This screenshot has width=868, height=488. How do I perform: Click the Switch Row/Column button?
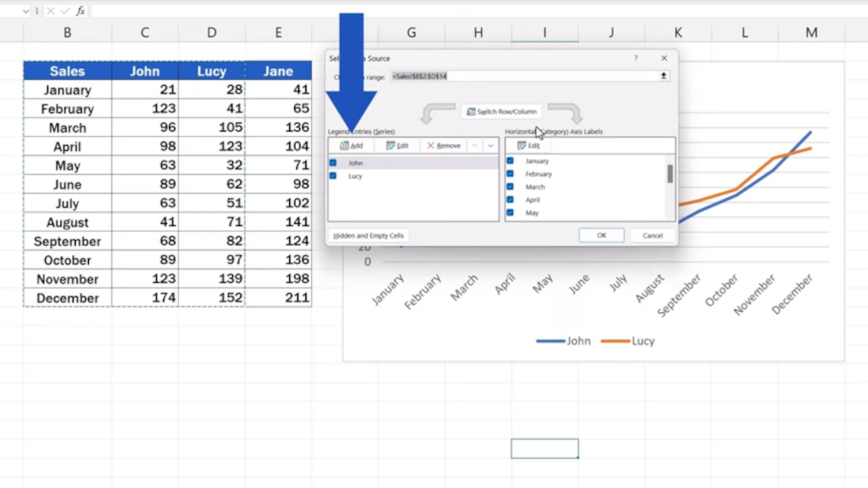(501, 111)
